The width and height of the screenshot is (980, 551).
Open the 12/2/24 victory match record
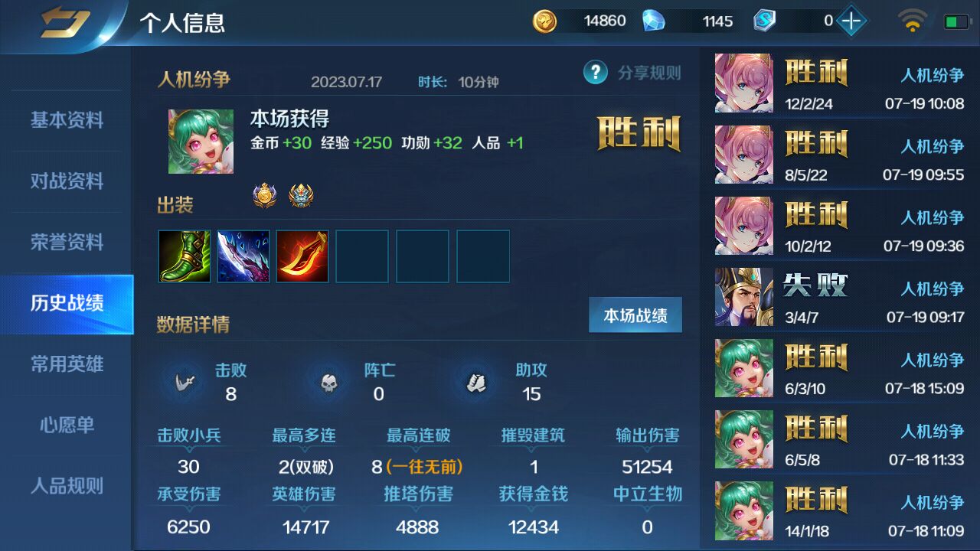click(x=840, y=83)
